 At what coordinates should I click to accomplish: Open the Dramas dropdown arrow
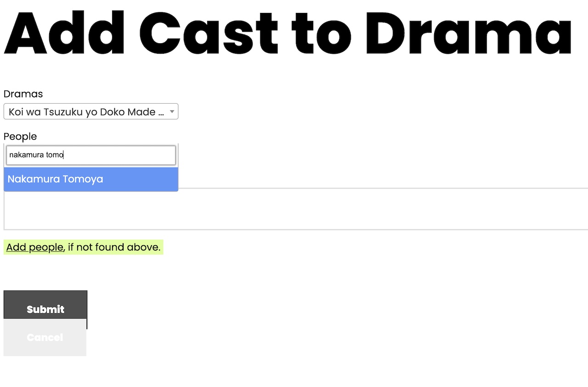(172, 112)
